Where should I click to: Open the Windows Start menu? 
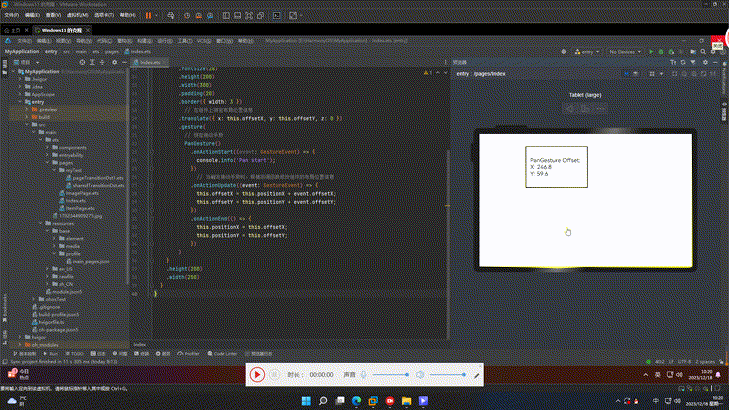(306, 401)
